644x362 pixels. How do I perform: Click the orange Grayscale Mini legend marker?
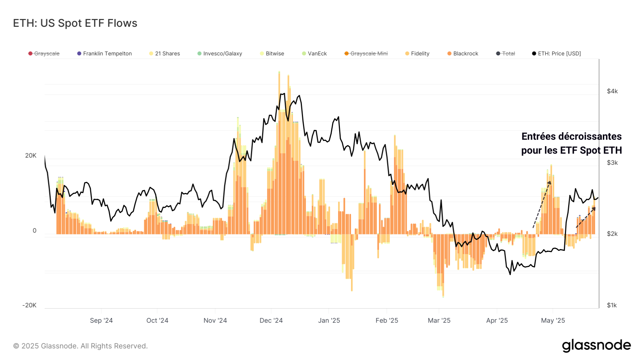coord(346,54)
